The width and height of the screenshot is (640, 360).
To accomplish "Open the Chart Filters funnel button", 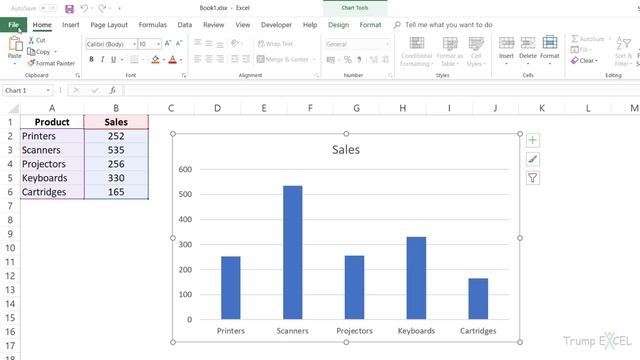I will (x=532, y=178).
